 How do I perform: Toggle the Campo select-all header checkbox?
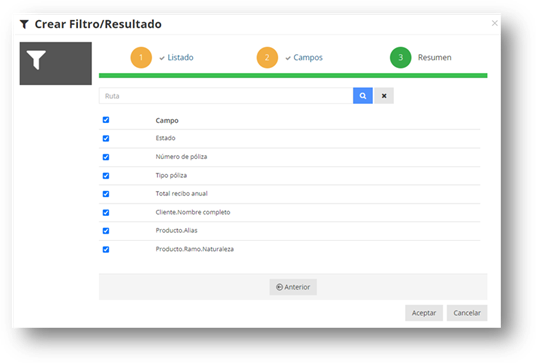click(106, 120)
